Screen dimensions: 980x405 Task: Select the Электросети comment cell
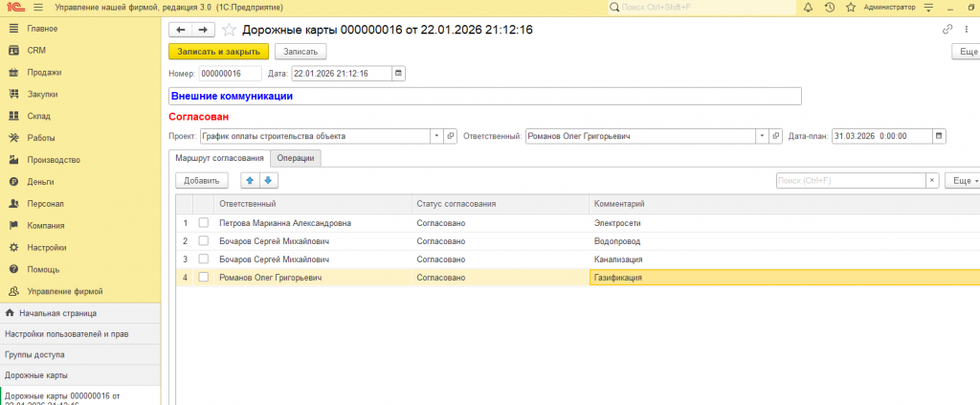(x=785, y=222)
